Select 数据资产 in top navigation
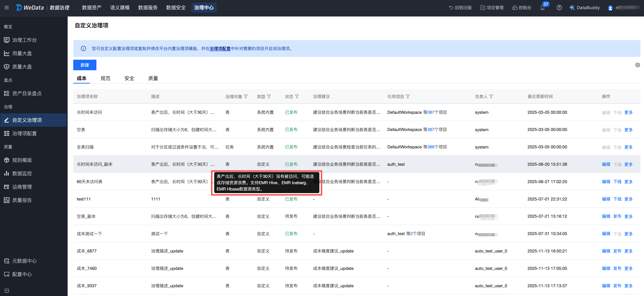The image size is (644, 296). point(91,8)
